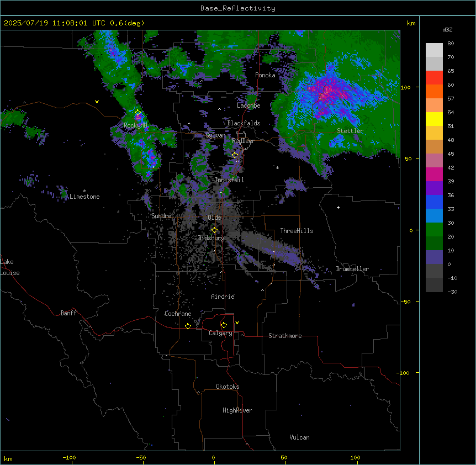Pick the magenta 39-42 dBZ legend swatch

pos(434,175)
